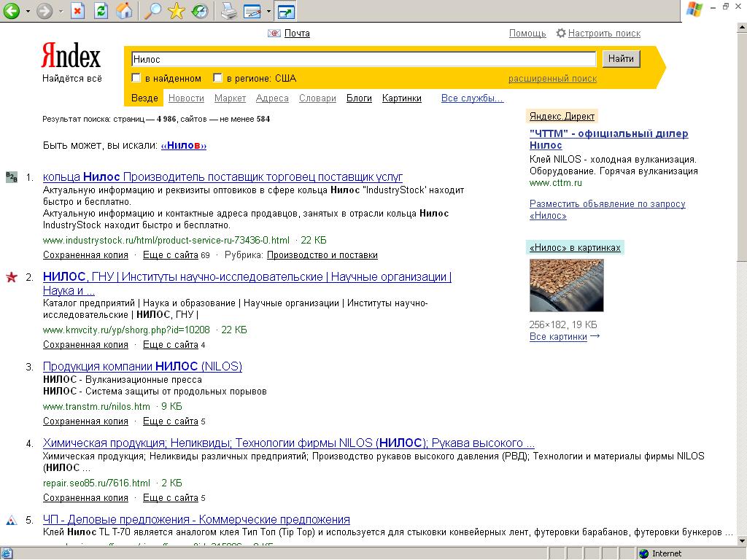The height and width of the screenshot is (560, 747).
Task: Open the Помощь help link
Action: (527, 34)
